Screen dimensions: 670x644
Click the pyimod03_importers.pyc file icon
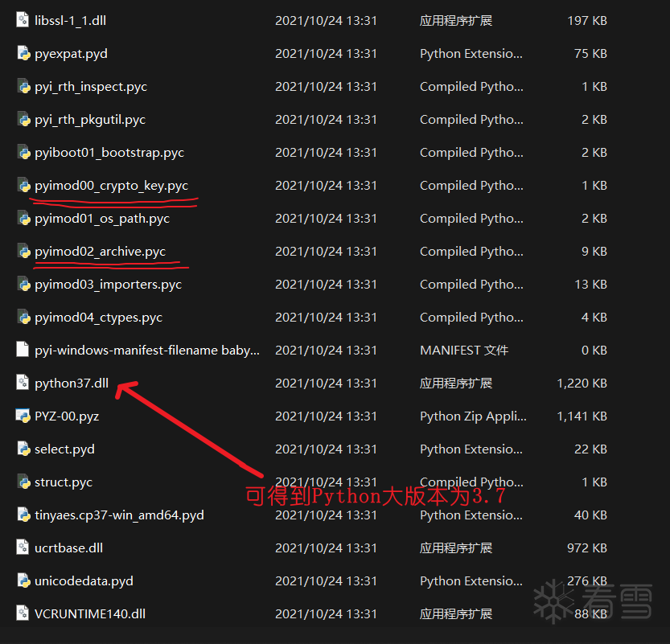(23, 284)
